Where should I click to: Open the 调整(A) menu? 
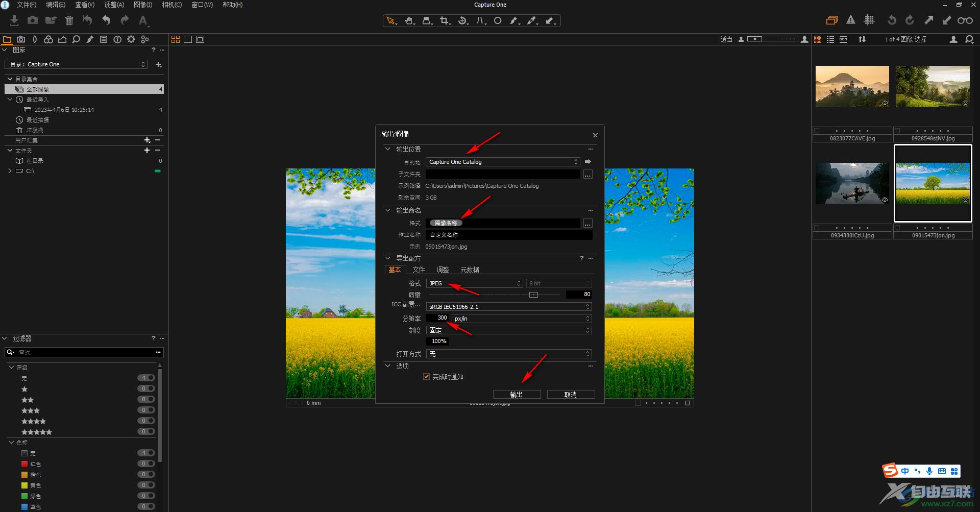pos(114,5)
